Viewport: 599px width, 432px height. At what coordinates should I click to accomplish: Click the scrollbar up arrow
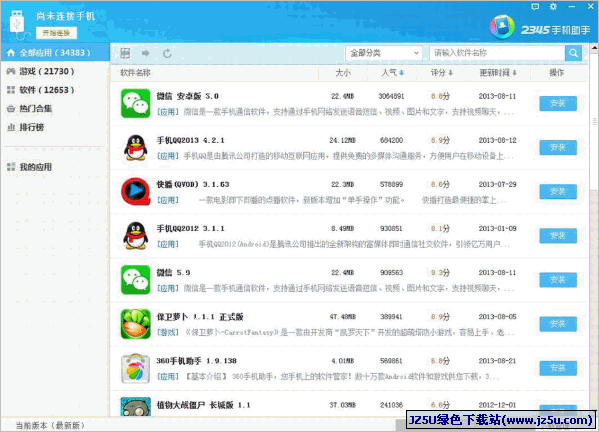coord(594,48)
